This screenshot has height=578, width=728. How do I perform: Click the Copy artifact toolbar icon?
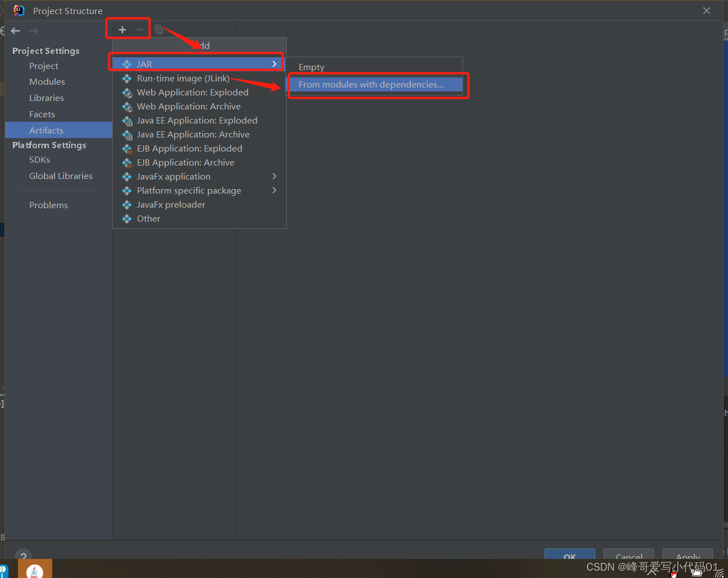(x=159, y=30)
